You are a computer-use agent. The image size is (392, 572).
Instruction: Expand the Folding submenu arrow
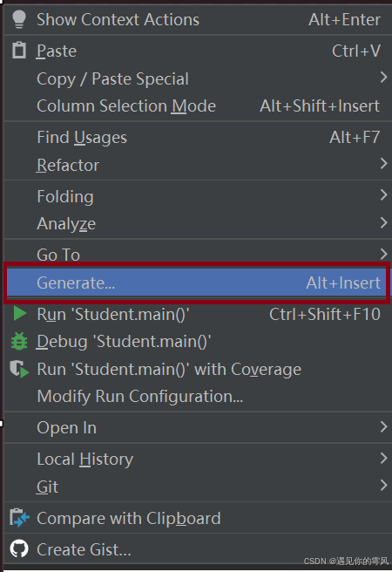click(383, 194)
